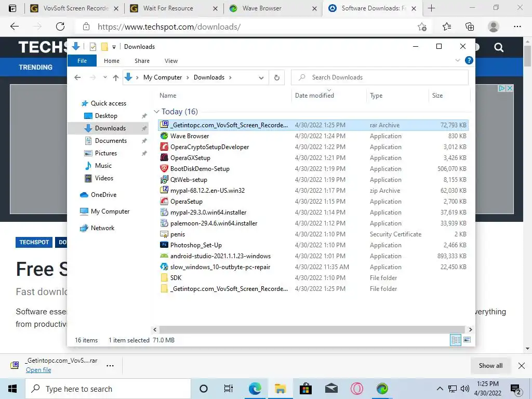Select Desktop in Quick access
532x399 pixels.
coord(106,116)
